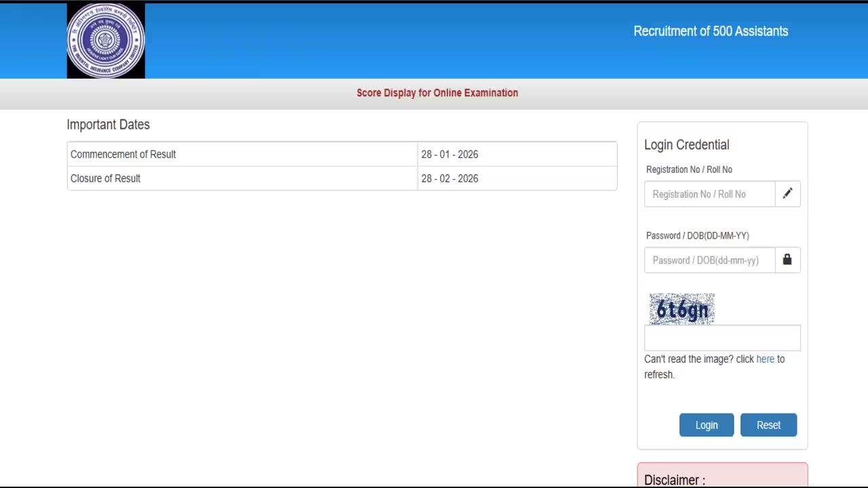Click the 'Password / DOB(DD-MM-YY)' label

point(697,236)
